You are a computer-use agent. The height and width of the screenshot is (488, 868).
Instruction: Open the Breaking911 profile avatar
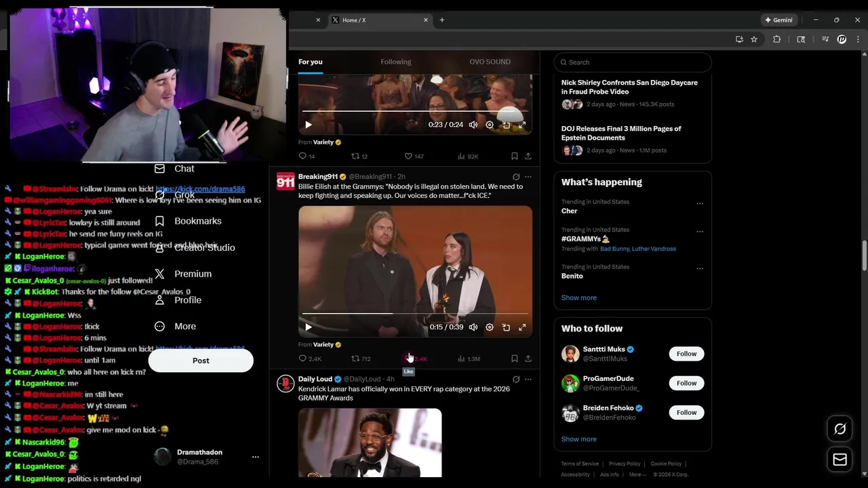[285, 181]
